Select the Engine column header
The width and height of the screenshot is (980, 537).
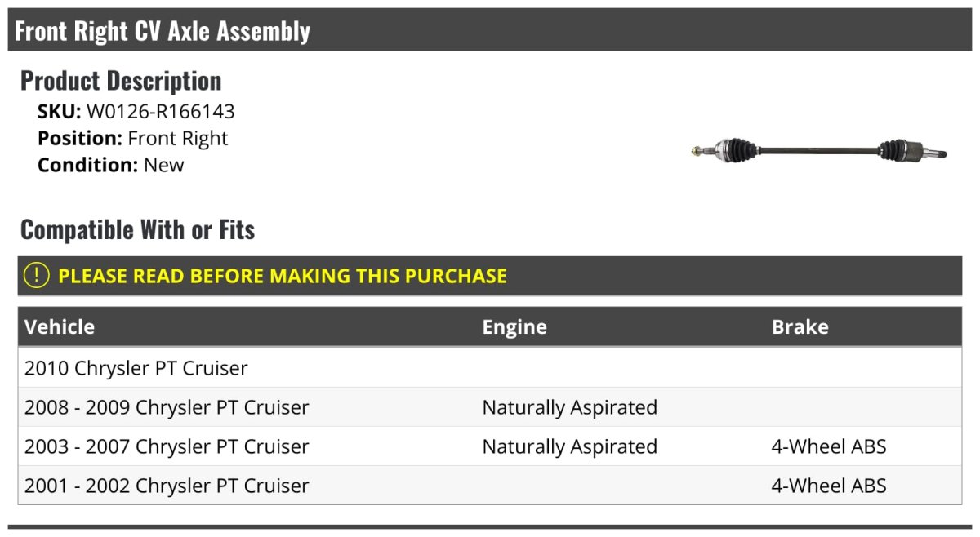click(x=514, y=327)
